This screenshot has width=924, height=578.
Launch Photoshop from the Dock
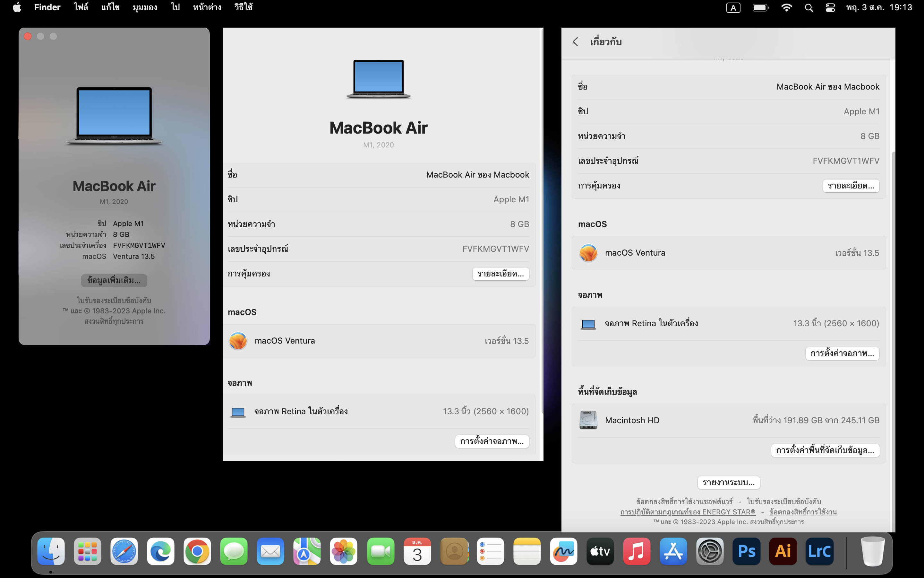click(x=747, y=551)
